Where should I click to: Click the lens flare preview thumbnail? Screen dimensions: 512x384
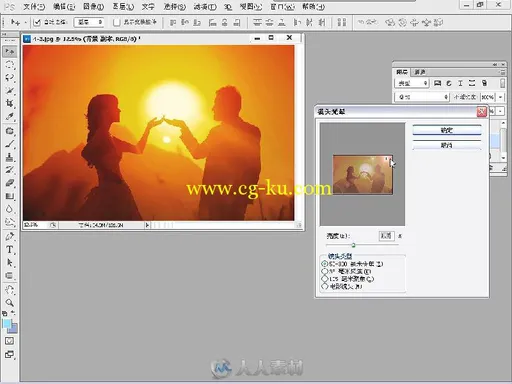[363, 175]
